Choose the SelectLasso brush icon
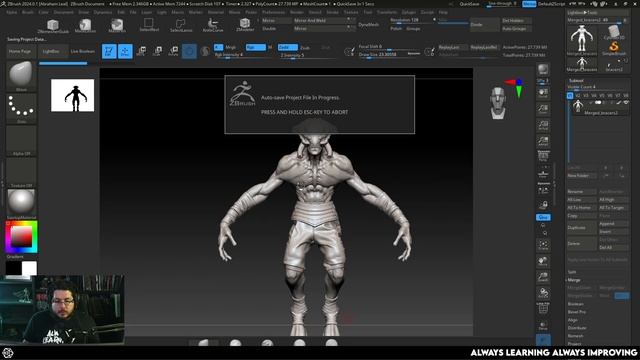This screenshot has height=360, width=640. (181, 25)
